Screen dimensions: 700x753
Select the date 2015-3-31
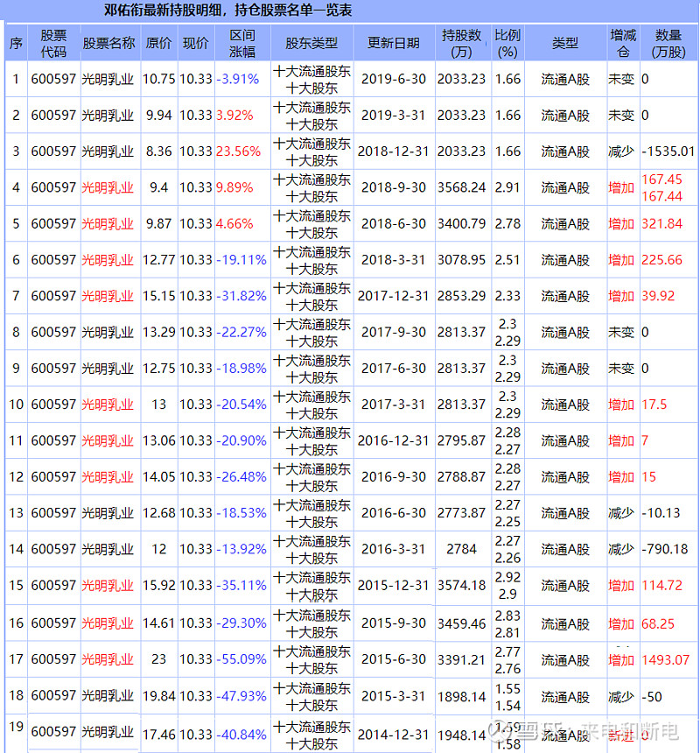pyautogui.click(x=394, y=696)
